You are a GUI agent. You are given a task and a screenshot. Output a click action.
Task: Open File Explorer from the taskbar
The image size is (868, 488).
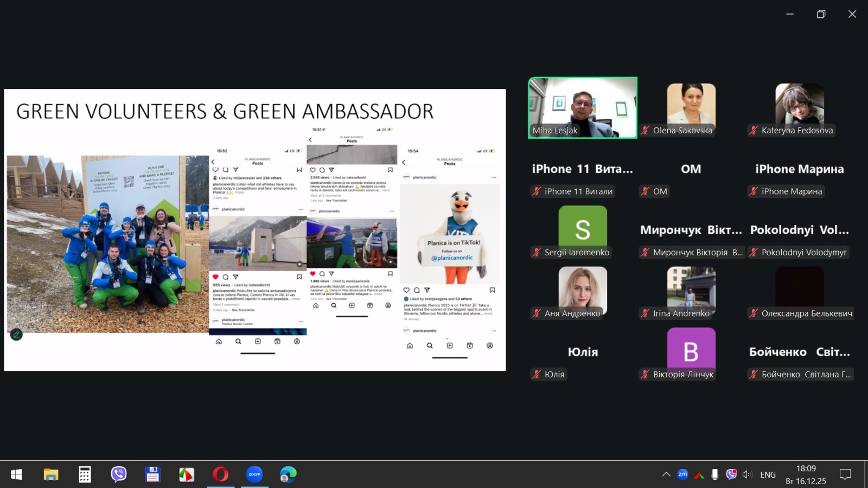coord(50,474)
